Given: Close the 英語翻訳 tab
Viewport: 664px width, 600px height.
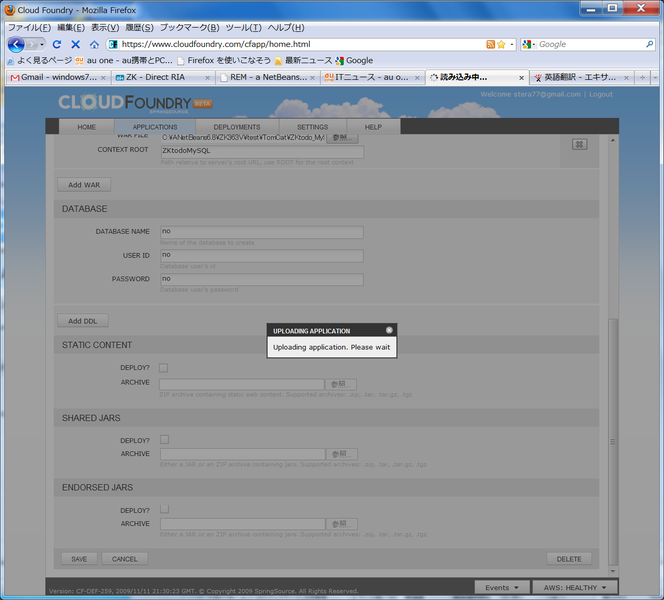Looking at the screenshot, I should (626, 78).
